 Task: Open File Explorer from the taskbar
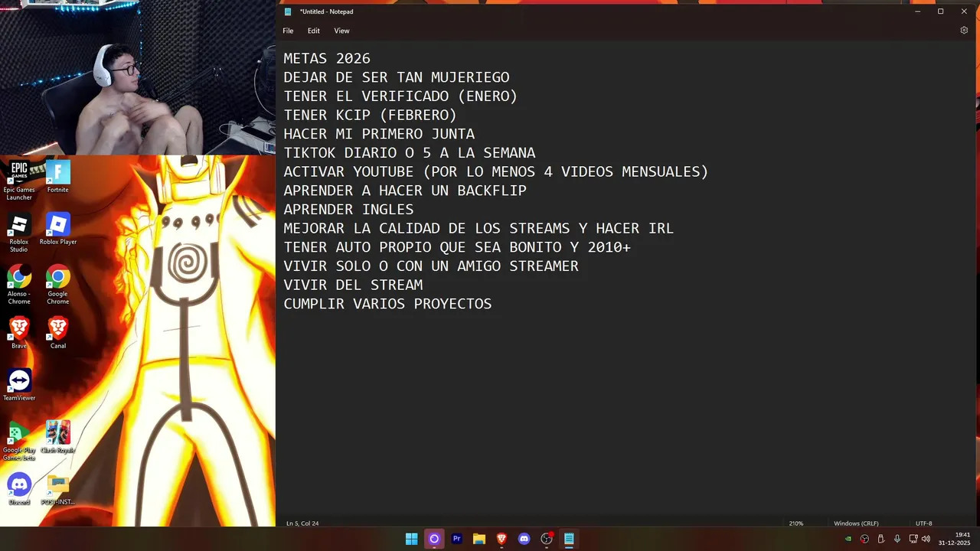479,539
